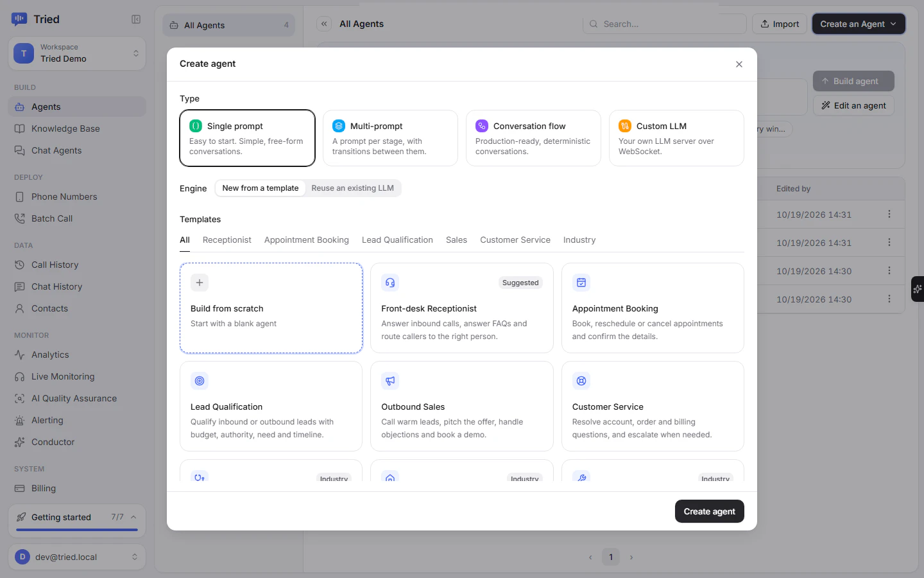Open the Workspace Tried Demo switcher
Screen dimensions: 924x578
tap(77, 53)
